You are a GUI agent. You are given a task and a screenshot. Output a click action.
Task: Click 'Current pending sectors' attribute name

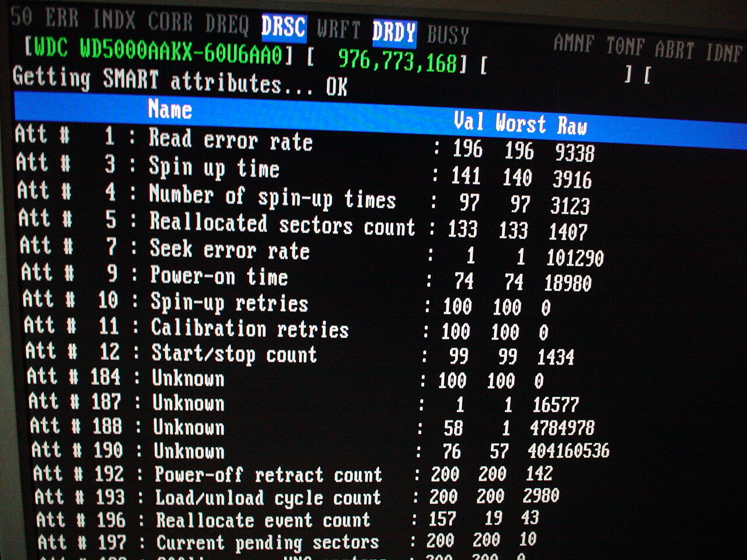(x=267, y=542)
